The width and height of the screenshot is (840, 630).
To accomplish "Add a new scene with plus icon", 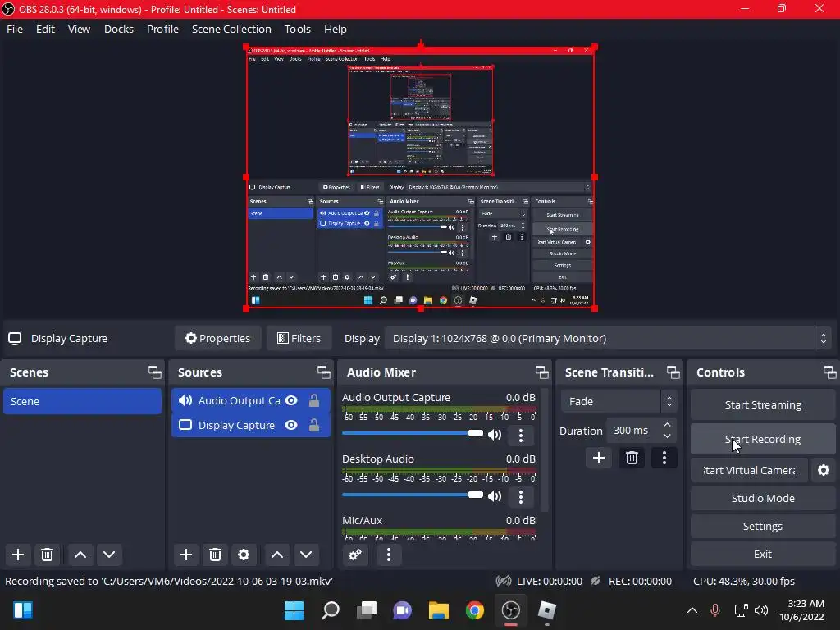I will [18, 555].
